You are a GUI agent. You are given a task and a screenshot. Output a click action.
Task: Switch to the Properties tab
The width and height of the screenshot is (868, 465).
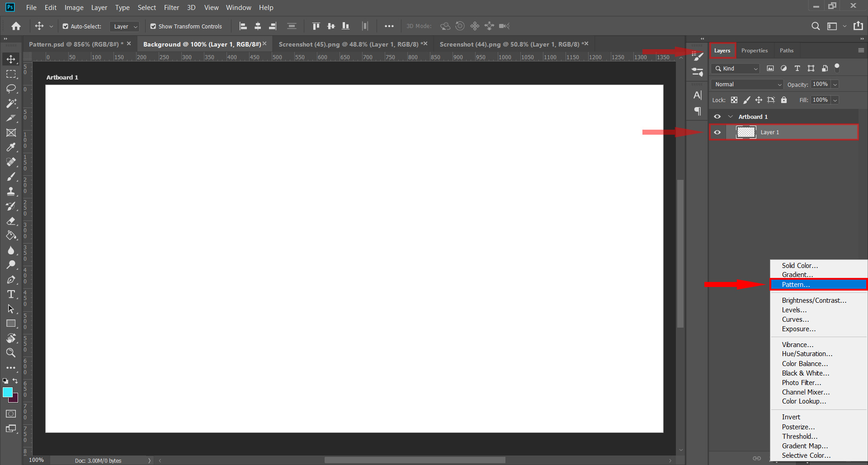click(x=754, y=51)
